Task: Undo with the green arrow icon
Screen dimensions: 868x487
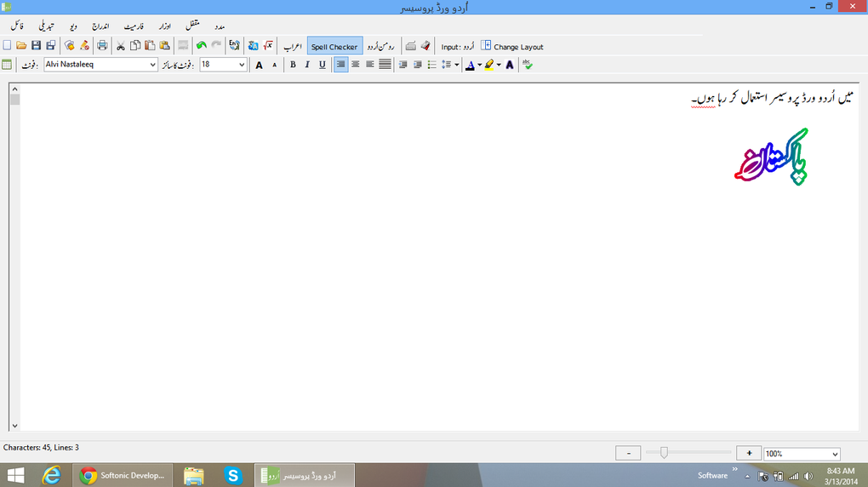Action: point(202,45)
